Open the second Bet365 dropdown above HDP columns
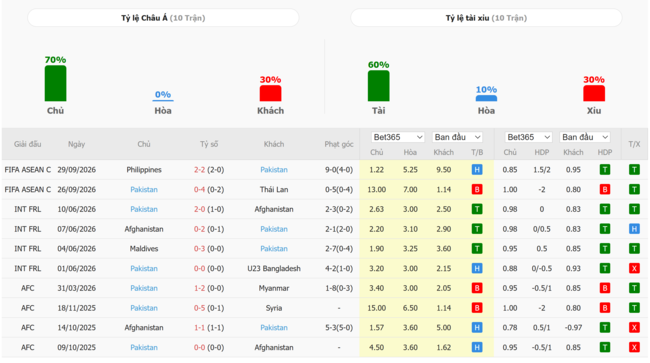The image size is (650, 363). 528,137
